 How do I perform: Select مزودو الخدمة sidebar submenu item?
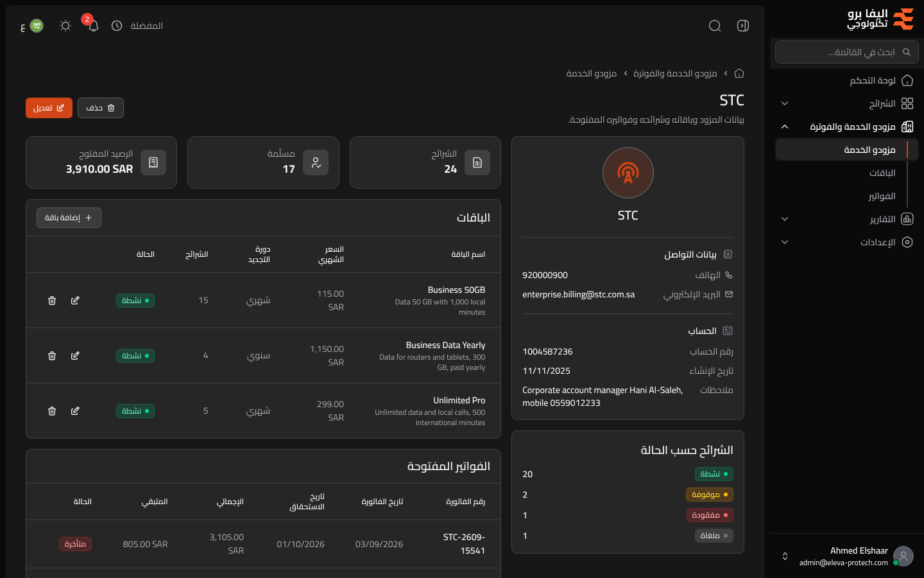point(847,150)
